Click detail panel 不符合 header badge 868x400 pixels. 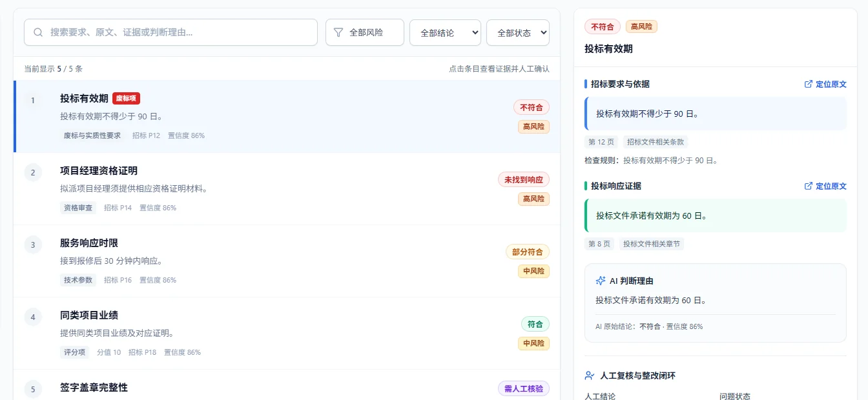pyautogui.click(x=603, y=26)
